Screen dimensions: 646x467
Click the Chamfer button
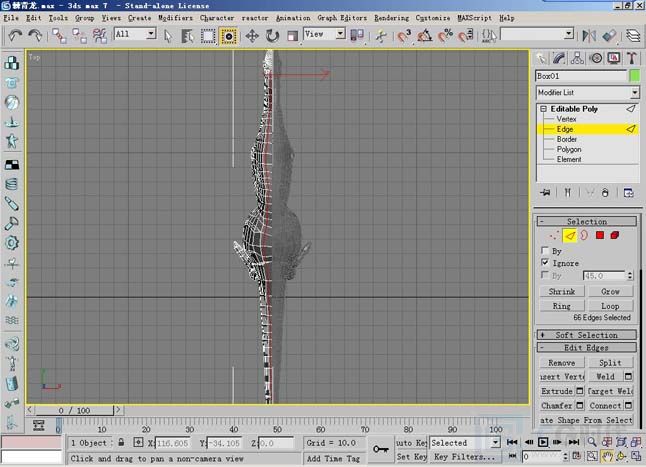click(x=557, y=406)
